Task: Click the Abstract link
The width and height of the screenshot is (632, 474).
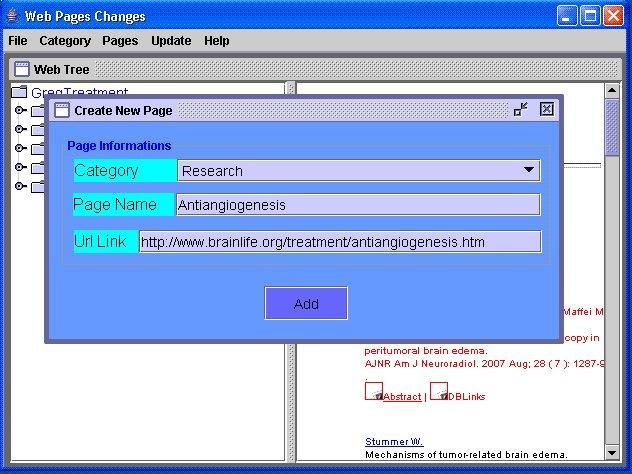Action: pyautogui.click(x=402, y=397)
